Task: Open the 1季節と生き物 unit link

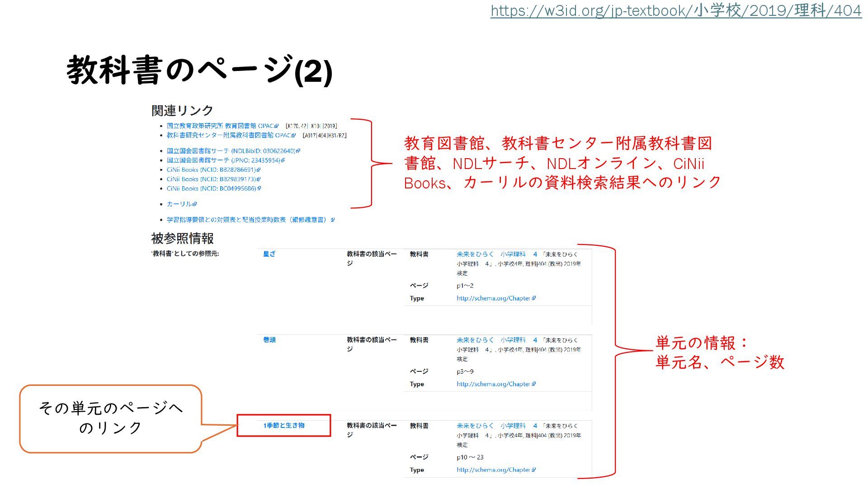Action: pyautogui.click(x=283, y=426)
